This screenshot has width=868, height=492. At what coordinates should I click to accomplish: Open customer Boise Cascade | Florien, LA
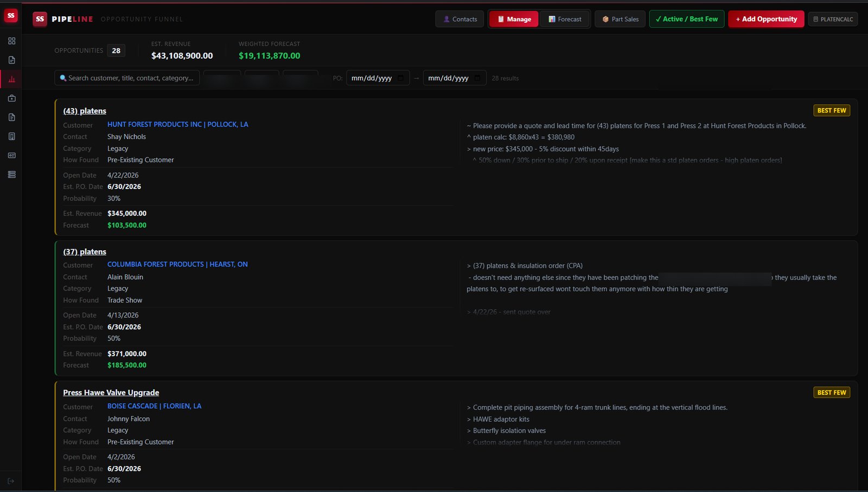click(x=154, y=406)
